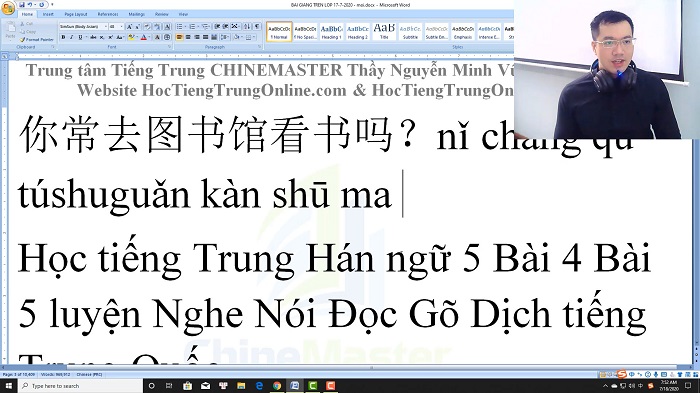Viewport: 700px width, 393px height.
Task: Open the font size dropdown
Action: [121, 26]
